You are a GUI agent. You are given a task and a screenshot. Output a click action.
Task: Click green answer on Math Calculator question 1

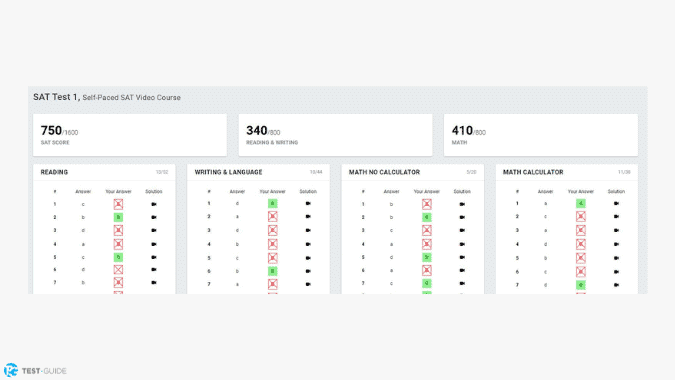[581, 204]
